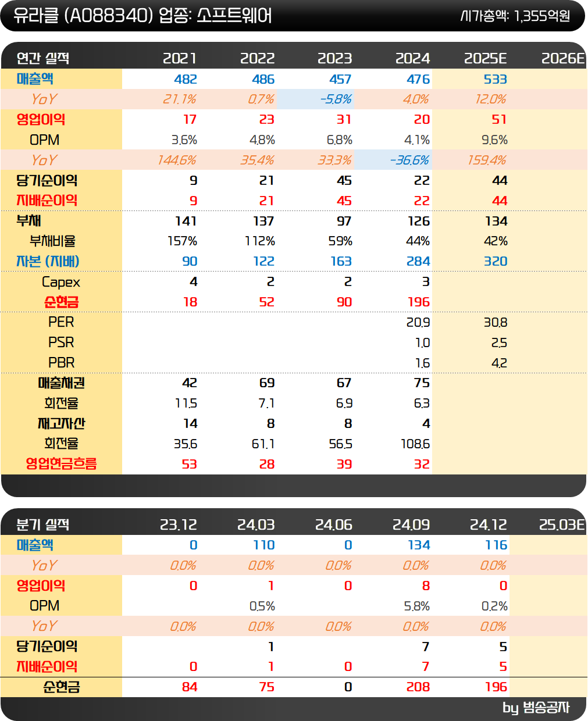Viewport: 588px width, 721px height.
Task: Select the 23.12 quarter column header
Action: pyautogui.click(x=179, y=524)
